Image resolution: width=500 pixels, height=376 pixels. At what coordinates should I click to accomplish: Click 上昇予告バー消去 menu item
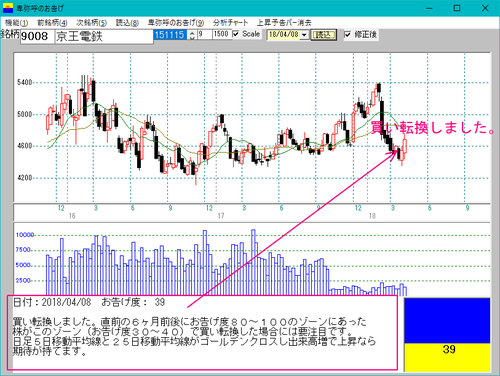pos(284,23)
